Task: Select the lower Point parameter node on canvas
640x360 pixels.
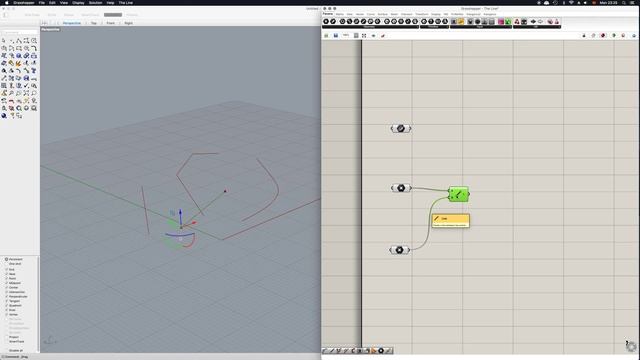Action: pyautogui.click(x=400, y=250)
